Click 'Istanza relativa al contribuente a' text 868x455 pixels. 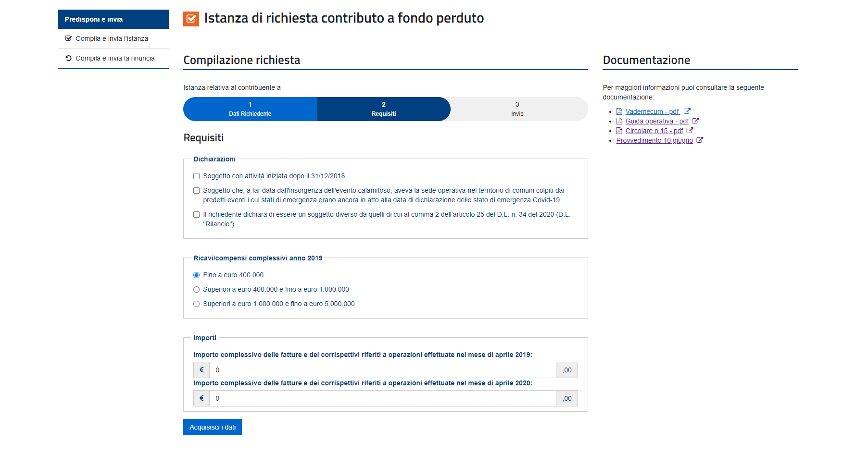(x=232, y=87)
